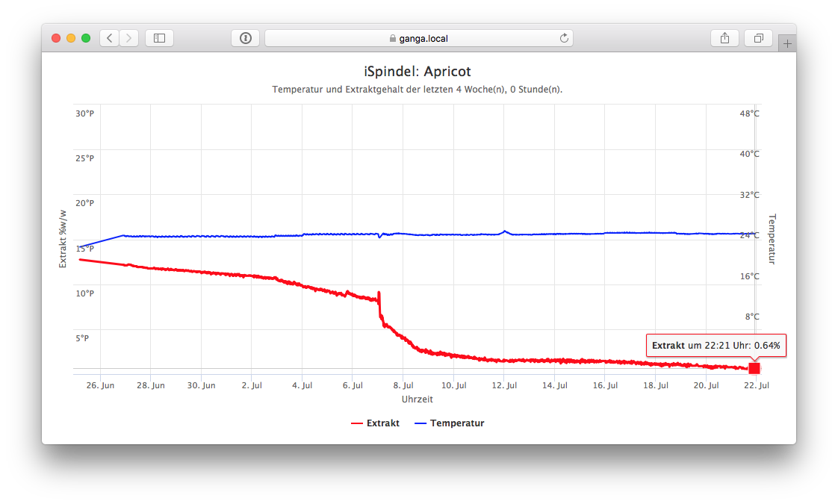Click the chart title iSpindel: Apricot
This screenshot has width=838, height=504.
pyautogui.click(x=418, y=72)
